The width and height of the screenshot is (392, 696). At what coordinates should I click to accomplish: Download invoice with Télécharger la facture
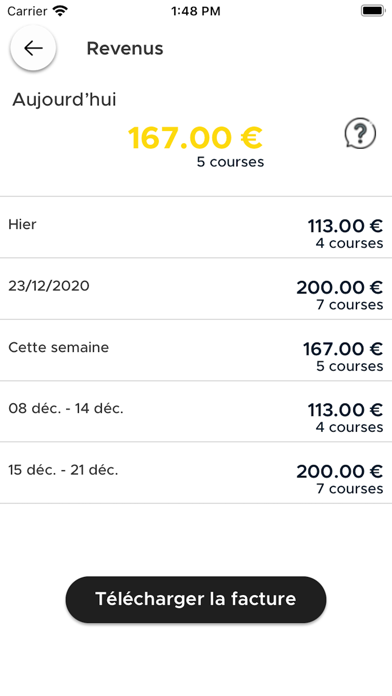click(x=196, y=599)
